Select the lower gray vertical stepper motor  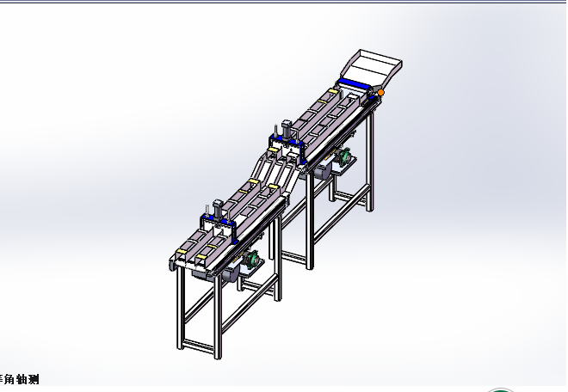[x=218, y=209]
